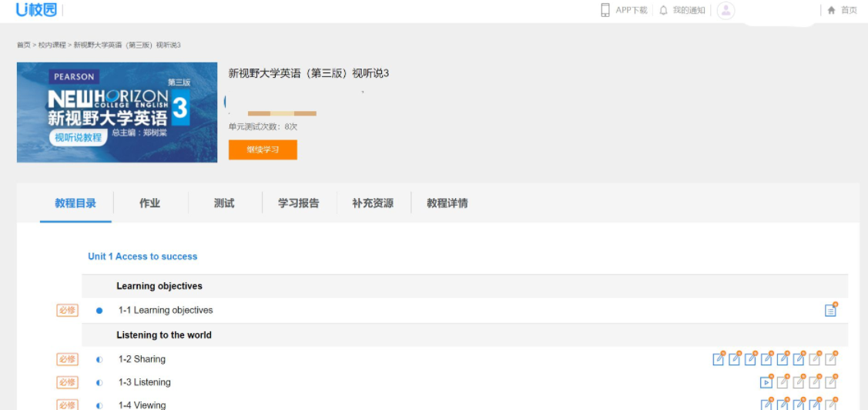The image size is (868, 410).
Task: Open third exercise icon in 1-4 Viewing row
Action: pos(798,405)
